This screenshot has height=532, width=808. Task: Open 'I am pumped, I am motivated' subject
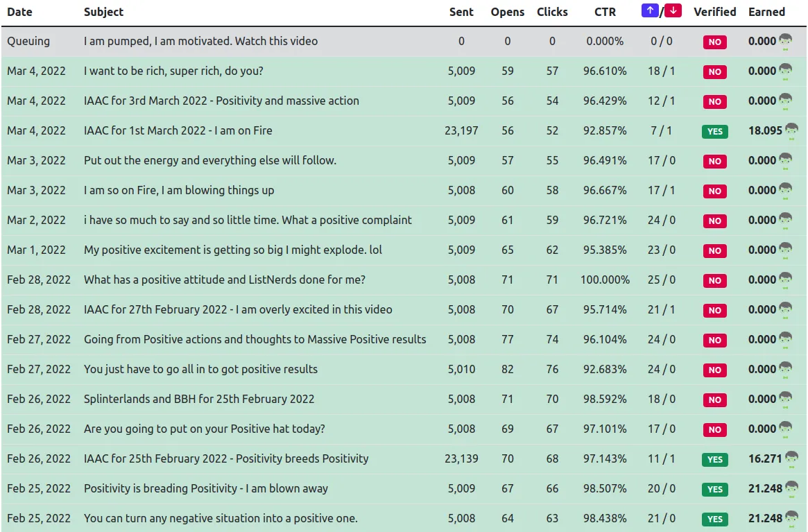200,41
